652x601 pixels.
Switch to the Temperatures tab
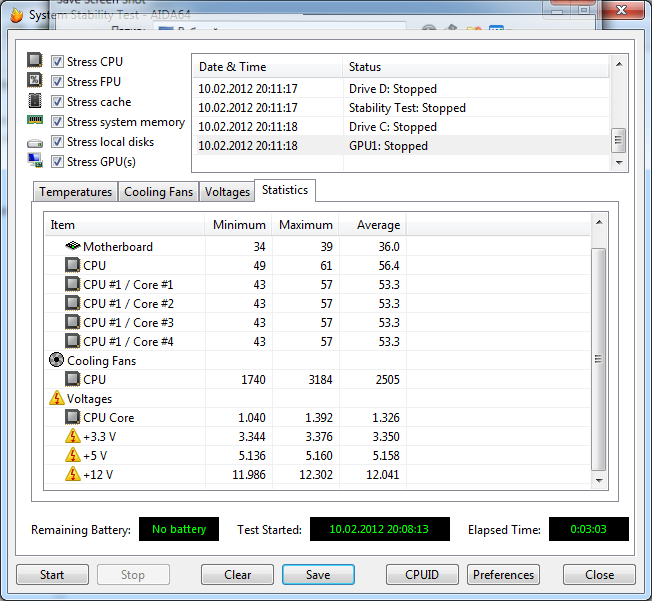76,192
